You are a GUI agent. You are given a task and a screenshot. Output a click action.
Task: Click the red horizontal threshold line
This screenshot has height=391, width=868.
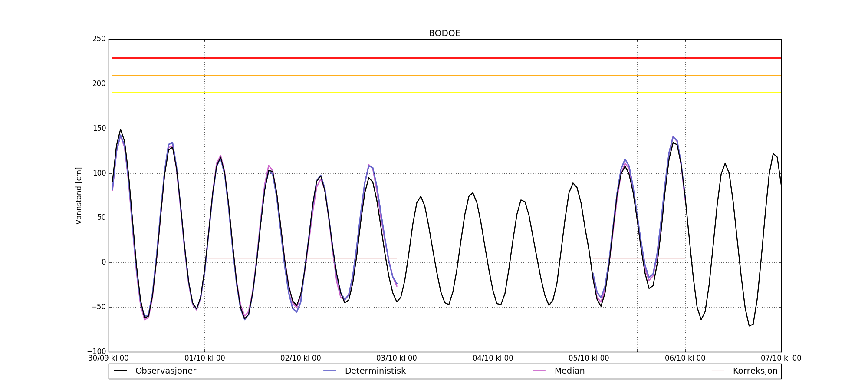click(444, 58)
